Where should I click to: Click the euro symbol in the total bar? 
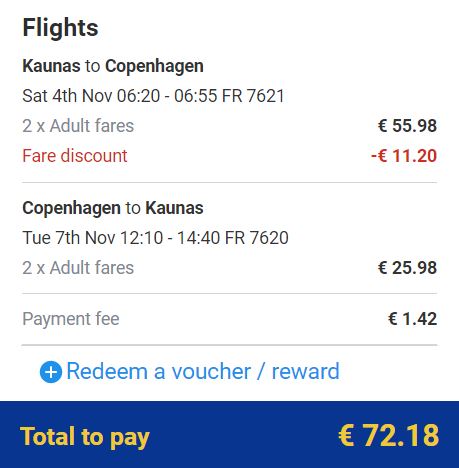pos(346,435)
